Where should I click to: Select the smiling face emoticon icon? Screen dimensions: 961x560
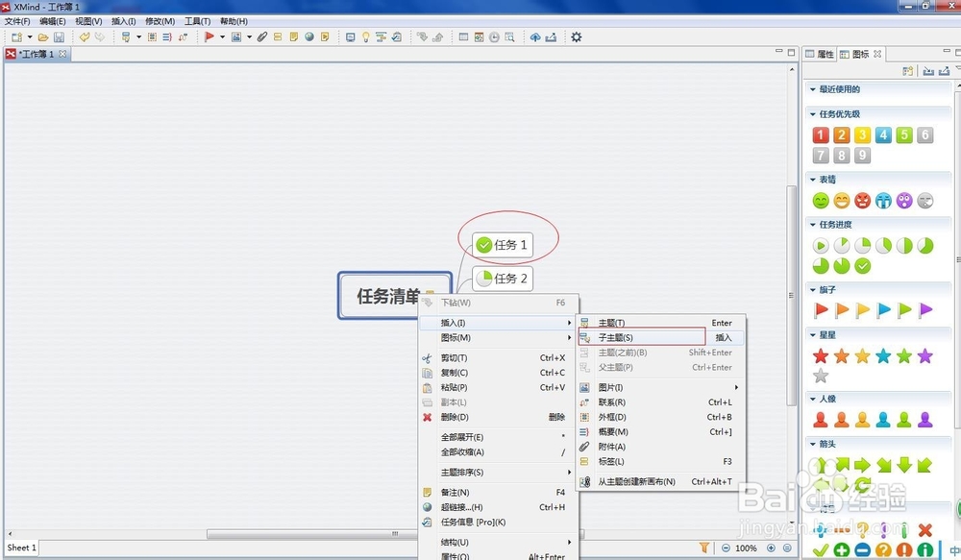coord(819,200)
